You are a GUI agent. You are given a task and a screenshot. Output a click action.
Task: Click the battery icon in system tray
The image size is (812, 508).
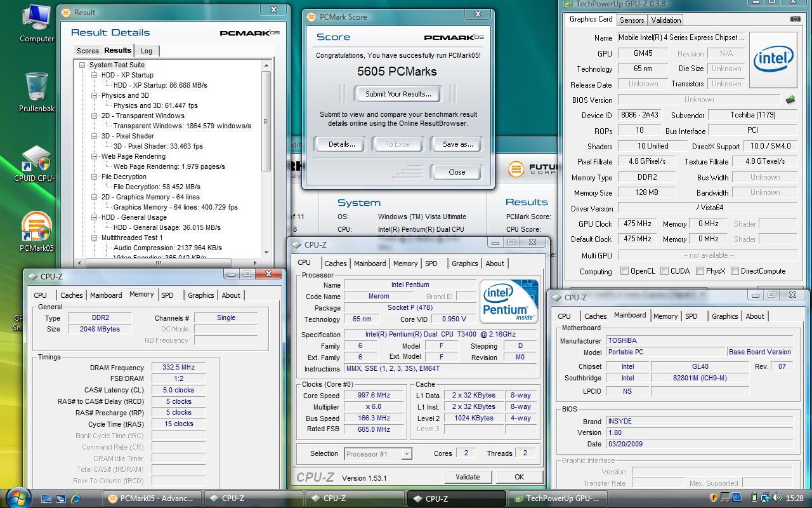(x=754, y=498)
